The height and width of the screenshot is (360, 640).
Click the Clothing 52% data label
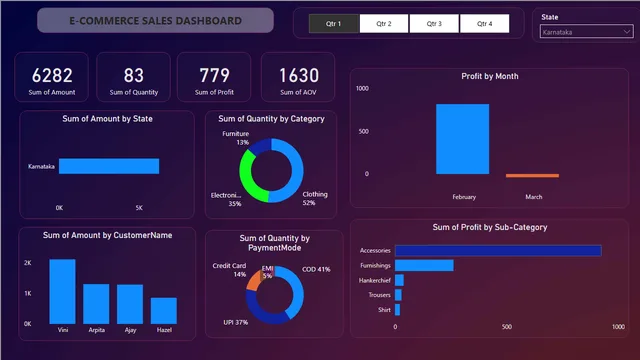(315, 198)
